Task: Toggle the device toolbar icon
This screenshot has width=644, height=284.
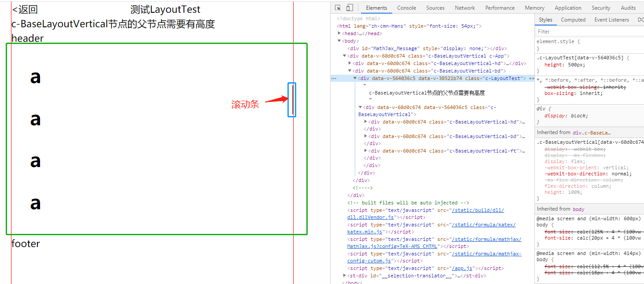Action: pyautogui.click(x=350, y=8)
